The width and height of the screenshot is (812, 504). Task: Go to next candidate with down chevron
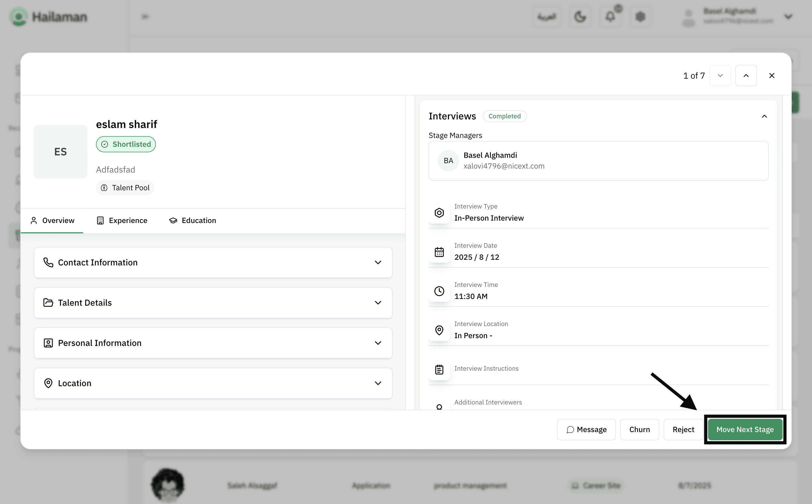click(x=720, y=76)
